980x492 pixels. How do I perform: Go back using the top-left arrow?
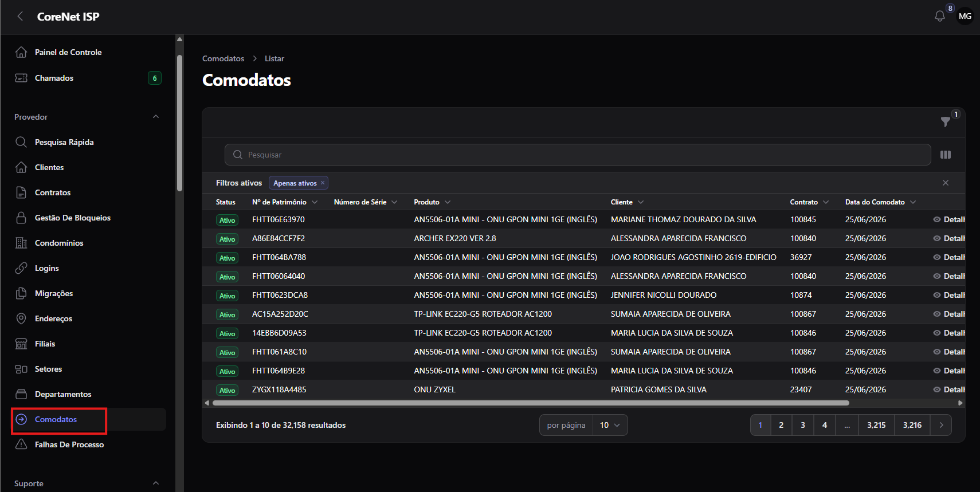click(x=21, y=17)
